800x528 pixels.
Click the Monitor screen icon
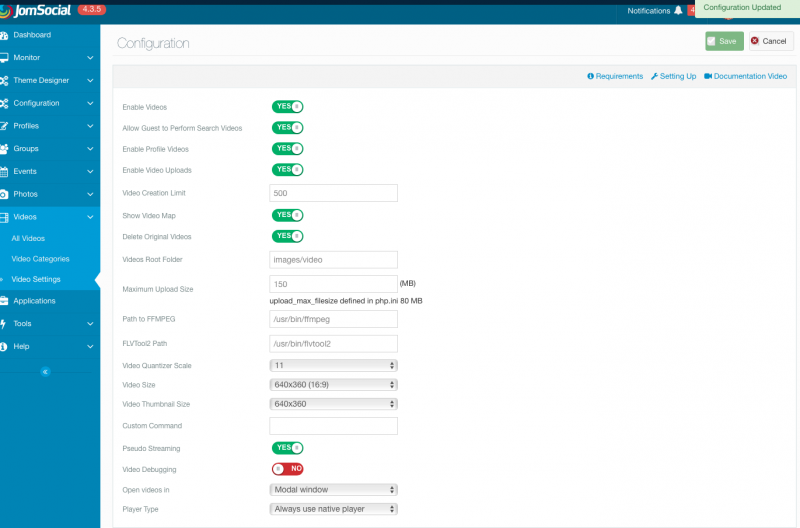coord(4,58)
